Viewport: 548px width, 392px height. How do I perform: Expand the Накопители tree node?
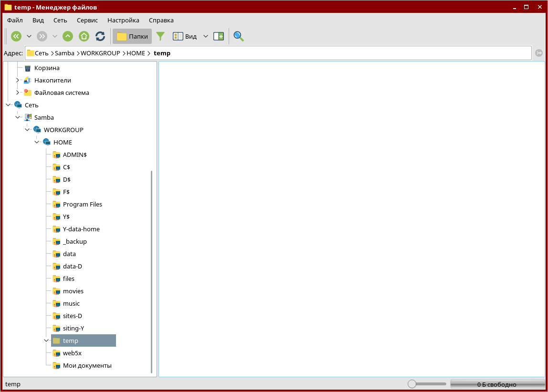coord(18,80)
